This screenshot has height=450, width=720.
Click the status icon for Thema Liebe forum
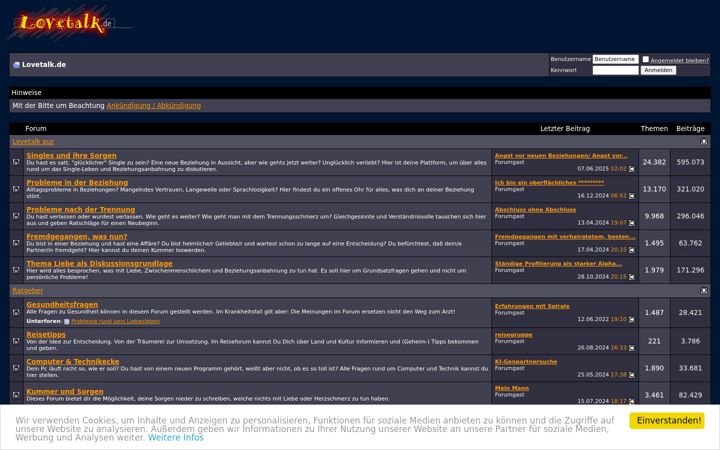pyautogui.click(x=16, y=270)
